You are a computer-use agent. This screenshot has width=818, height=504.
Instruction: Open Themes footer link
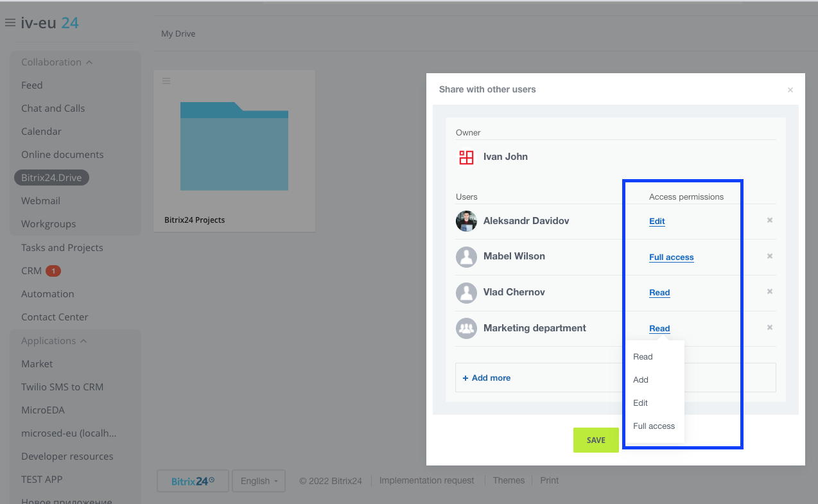[x=509, y=480]
